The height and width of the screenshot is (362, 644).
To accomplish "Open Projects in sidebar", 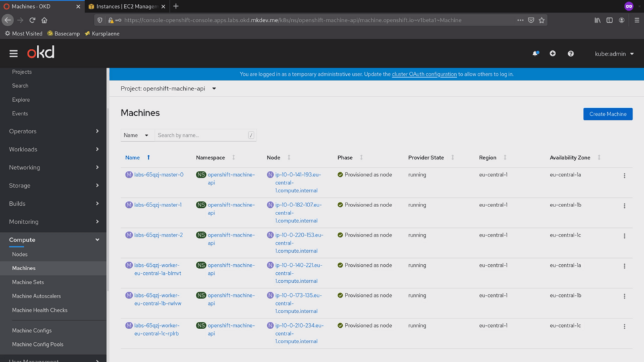I will 21,72.
